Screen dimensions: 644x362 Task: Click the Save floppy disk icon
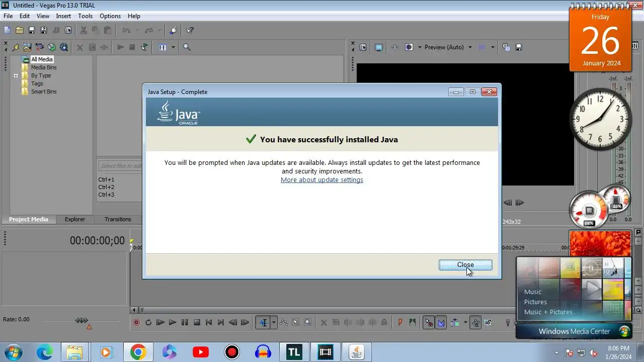pyautogui.click(x=32, y=30)
